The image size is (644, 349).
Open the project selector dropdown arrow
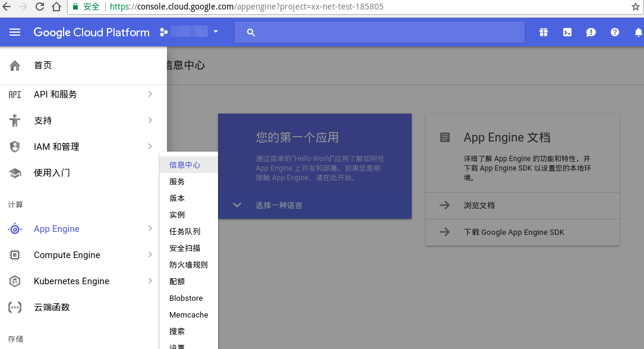click(216, 32)
